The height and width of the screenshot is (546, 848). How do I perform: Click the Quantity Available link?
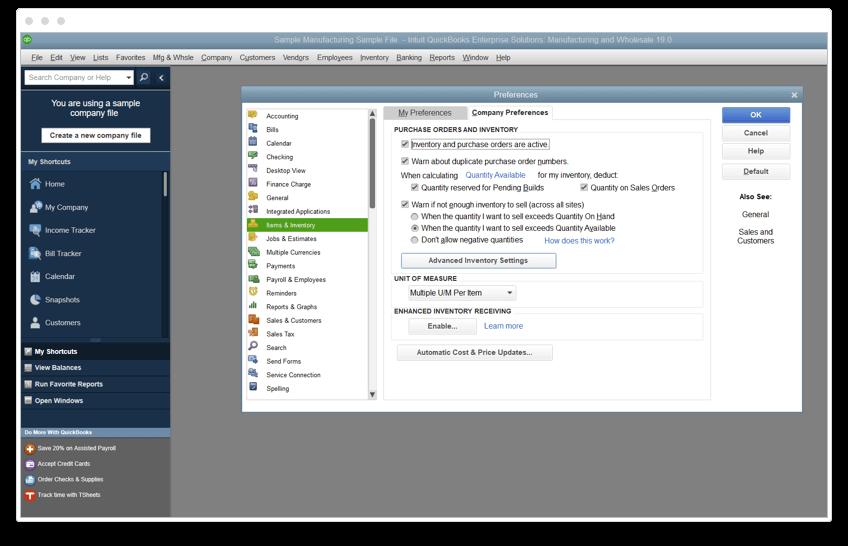click(495, 175)
